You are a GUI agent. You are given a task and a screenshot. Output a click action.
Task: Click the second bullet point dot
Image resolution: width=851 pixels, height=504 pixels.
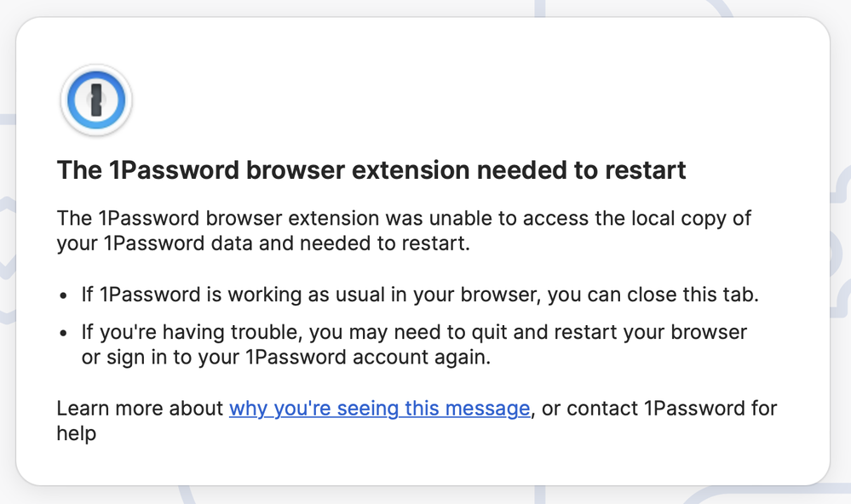(x=64, y=333)
